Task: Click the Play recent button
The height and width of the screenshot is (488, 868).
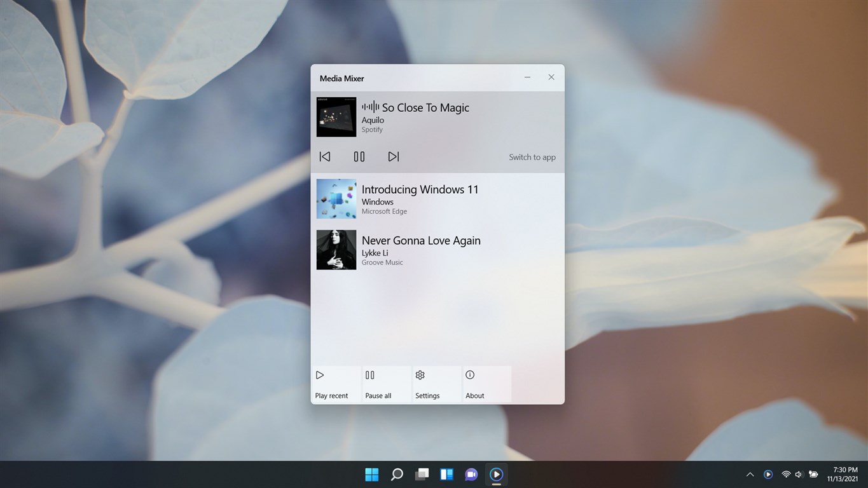Action: [x=336, y=384]
